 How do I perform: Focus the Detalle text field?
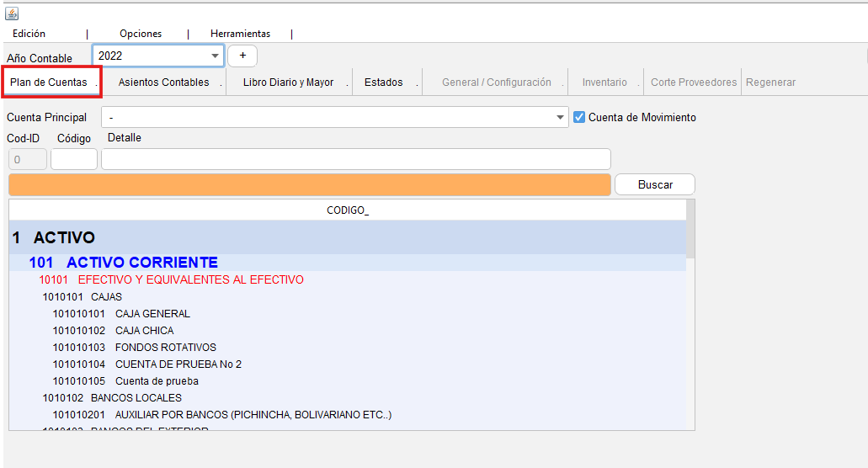(x=355, y=159)
